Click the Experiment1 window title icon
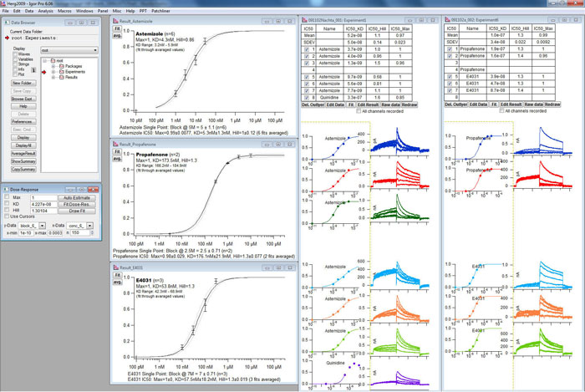 (304, 20)
